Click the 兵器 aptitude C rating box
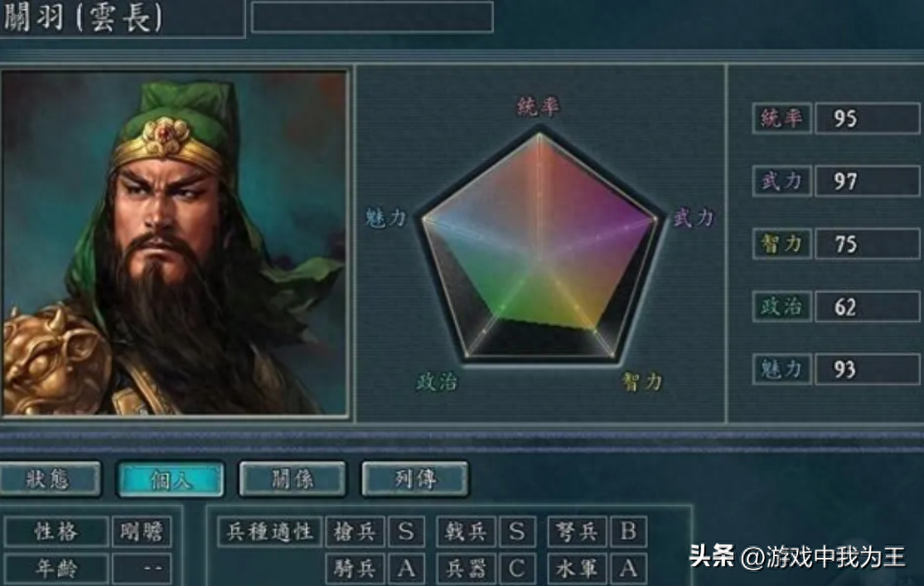The height and width of the screenshot is (586, 924). pos(517,569)
